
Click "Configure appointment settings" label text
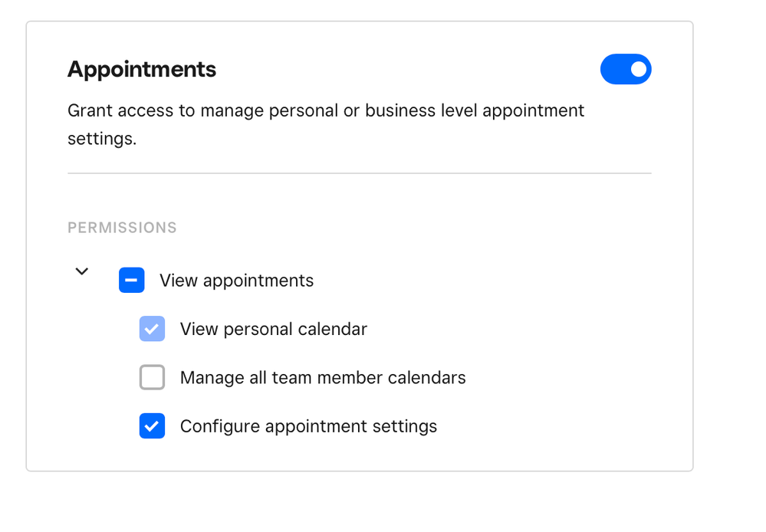click(x=308, y=426)
